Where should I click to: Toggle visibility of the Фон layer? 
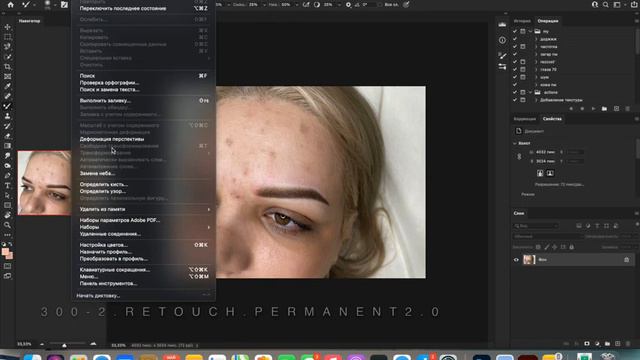click(x=516, y=260)
